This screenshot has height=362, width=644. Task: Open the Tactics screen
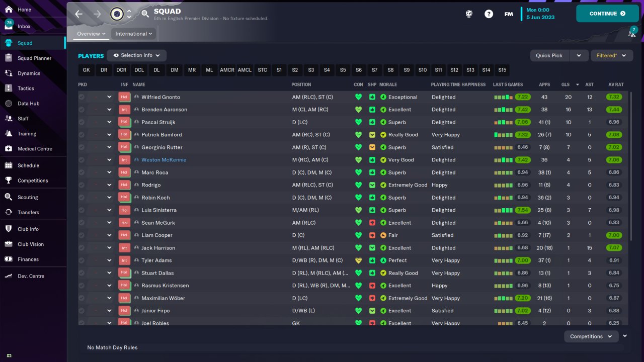click(x=33, y=88)
